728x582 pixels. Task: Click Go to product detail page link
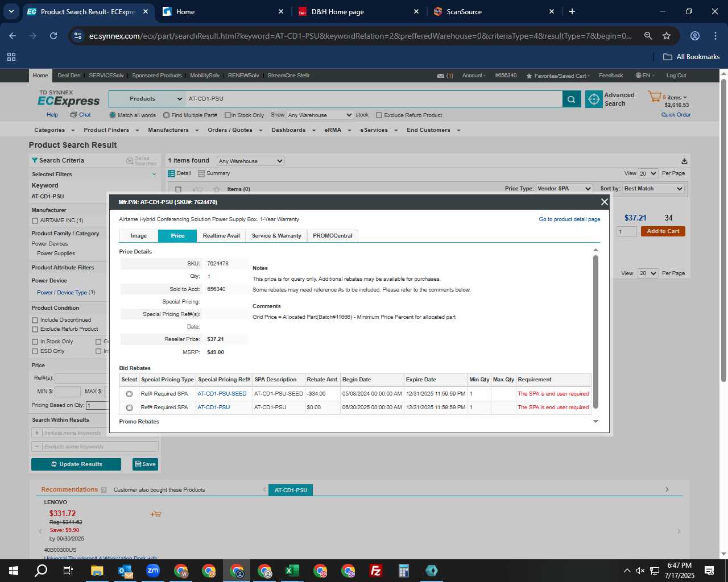point(569,219)
